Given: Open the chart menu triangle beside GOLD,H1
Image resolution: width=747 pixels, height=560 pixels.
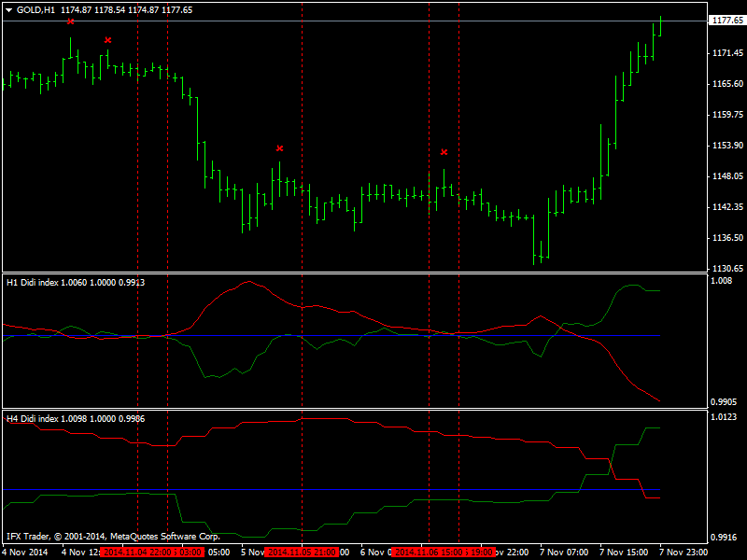Looking at the screenshot, I should tap(9, 10).
